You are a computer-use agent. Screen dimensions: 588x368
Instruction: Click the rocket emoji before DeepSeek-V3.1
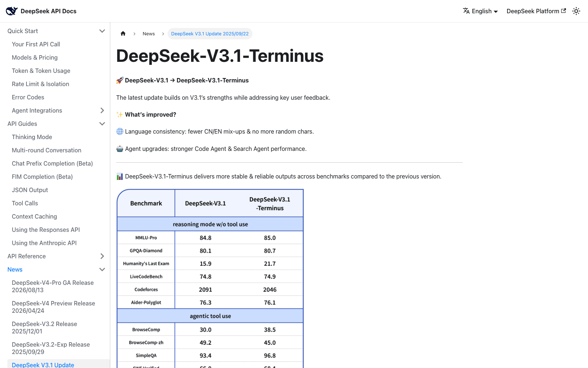(120, 80)
